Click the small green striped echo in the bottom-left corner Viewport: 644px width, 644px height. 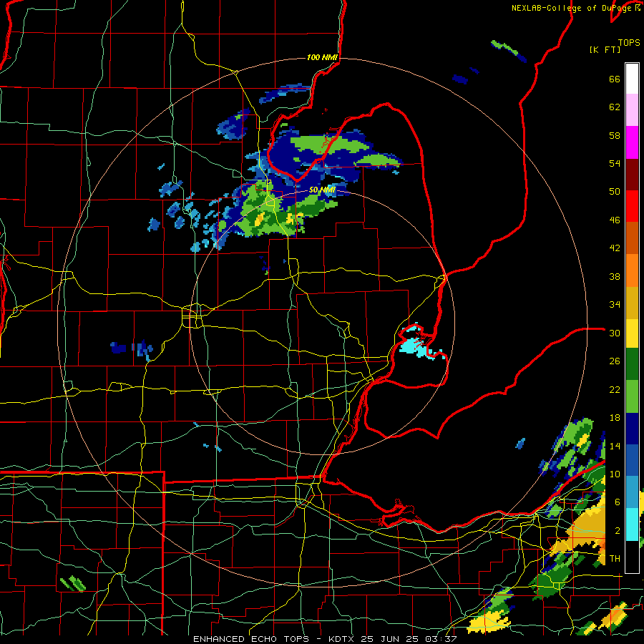click(73, 583)
